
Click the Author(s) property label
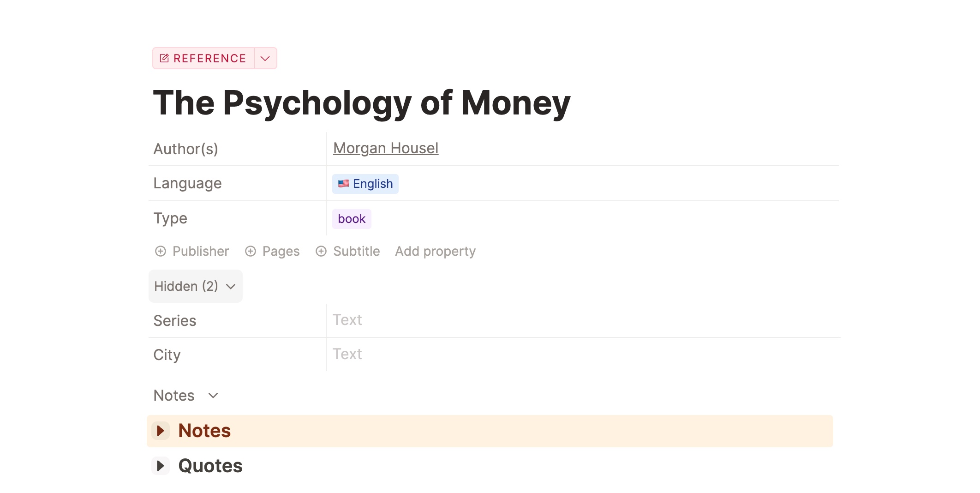(185, 149)
